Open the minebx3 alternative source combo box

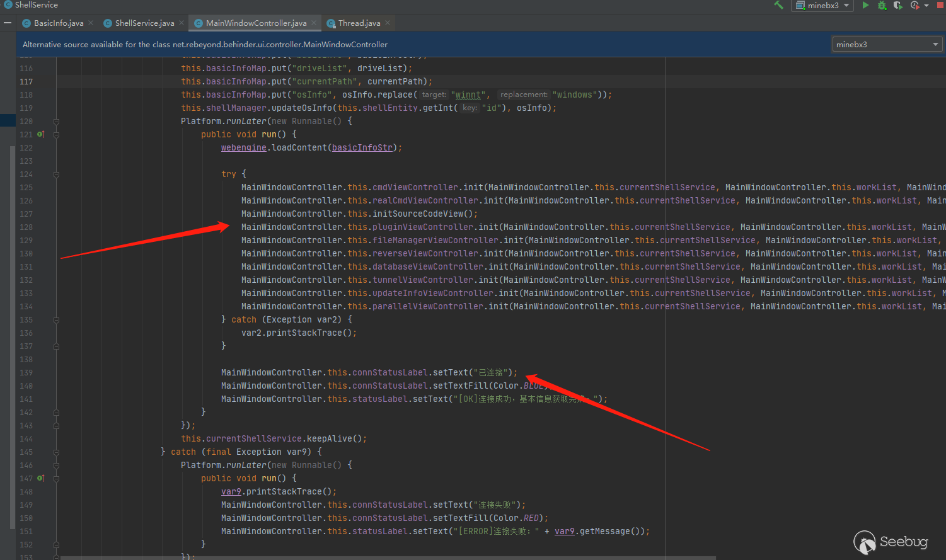click(x=887, y=44)
